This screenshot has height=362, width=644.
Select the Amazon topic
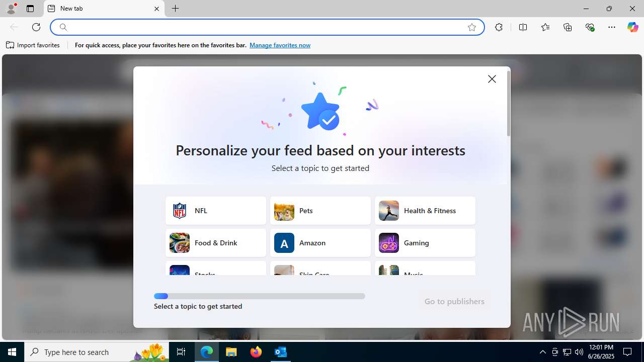tap(320, 243)
